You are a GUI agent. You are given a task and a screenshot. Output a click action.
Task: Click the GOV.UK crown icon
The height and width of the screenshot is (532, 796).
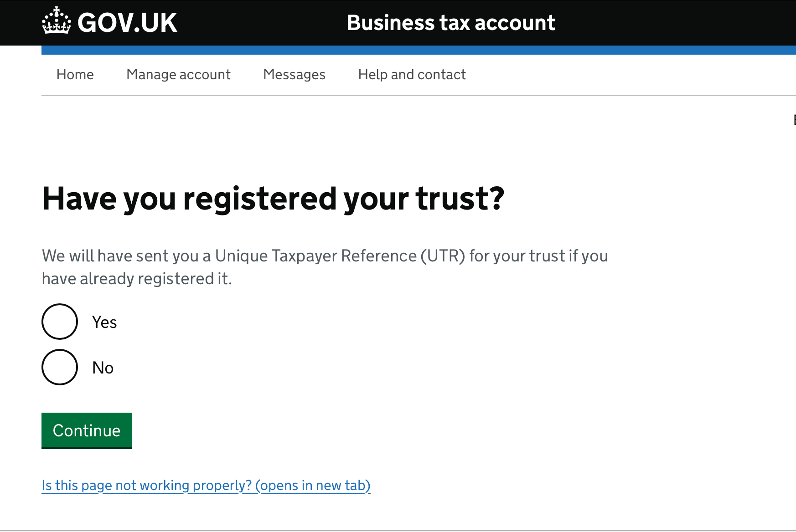point(56,21)
